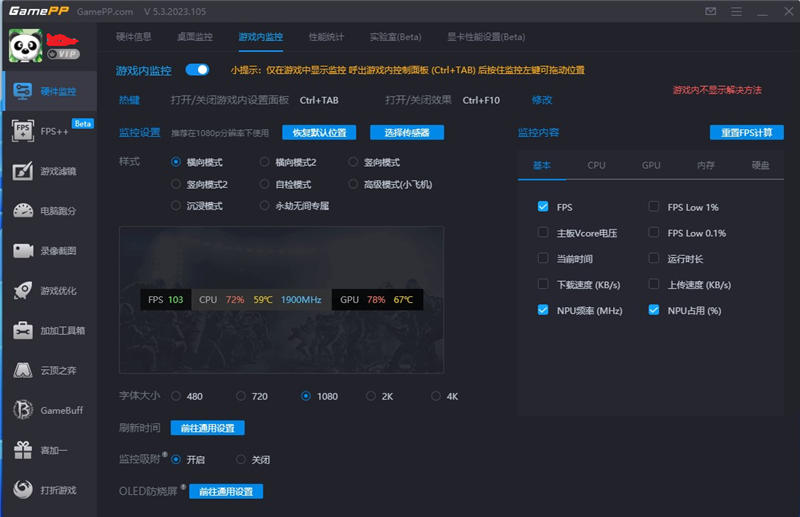
Task: Enable the FPS Low 1% checkbox
Action: point(654,207)
